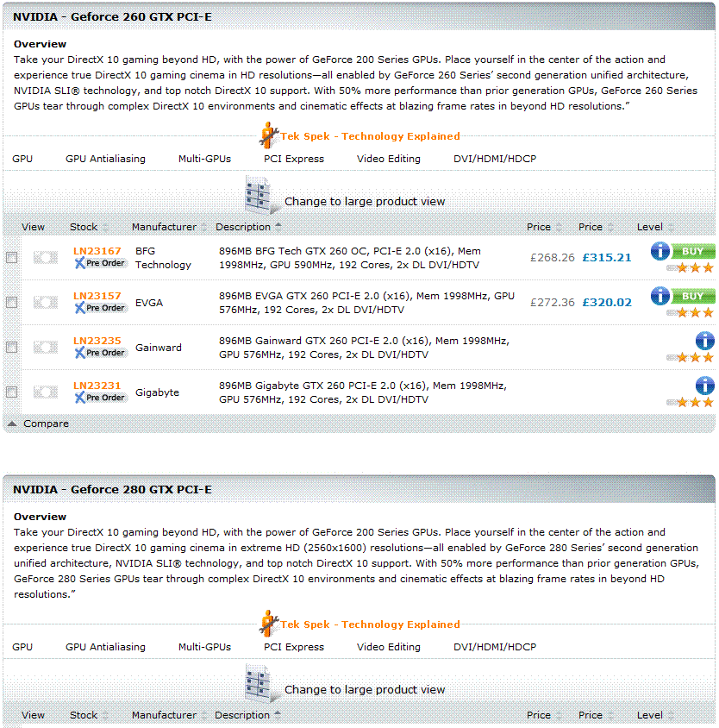Open DVI/HDMI/HDCP tab in 260 section
Viewport: 719px width, 728px height.
tap(495, 159)
